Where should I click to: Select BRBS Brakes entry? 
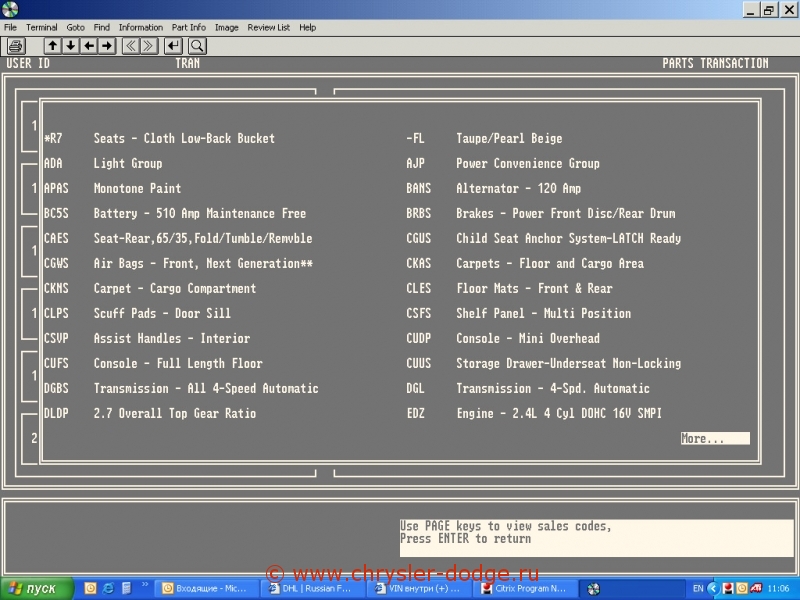pyautogui.click(x=541, y=213)
